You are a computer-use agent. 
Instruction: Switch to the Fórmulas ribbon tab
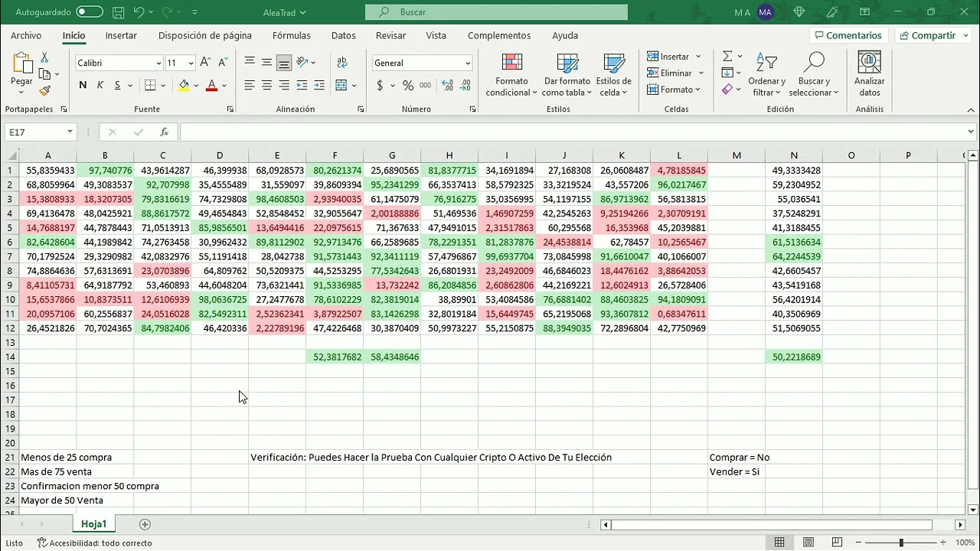291,36
